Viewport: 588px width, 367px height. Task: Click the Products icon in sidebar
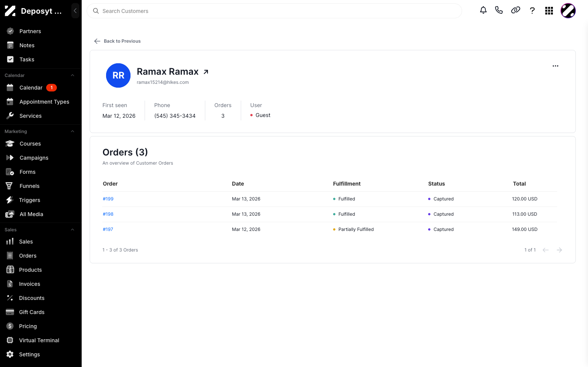click(10, 270)
